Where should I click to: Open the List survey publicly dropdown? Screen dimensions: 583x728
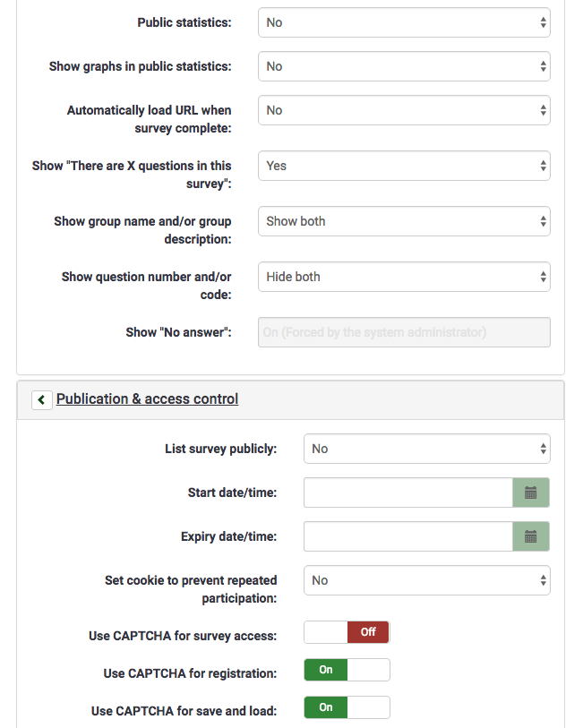(426, 449)
